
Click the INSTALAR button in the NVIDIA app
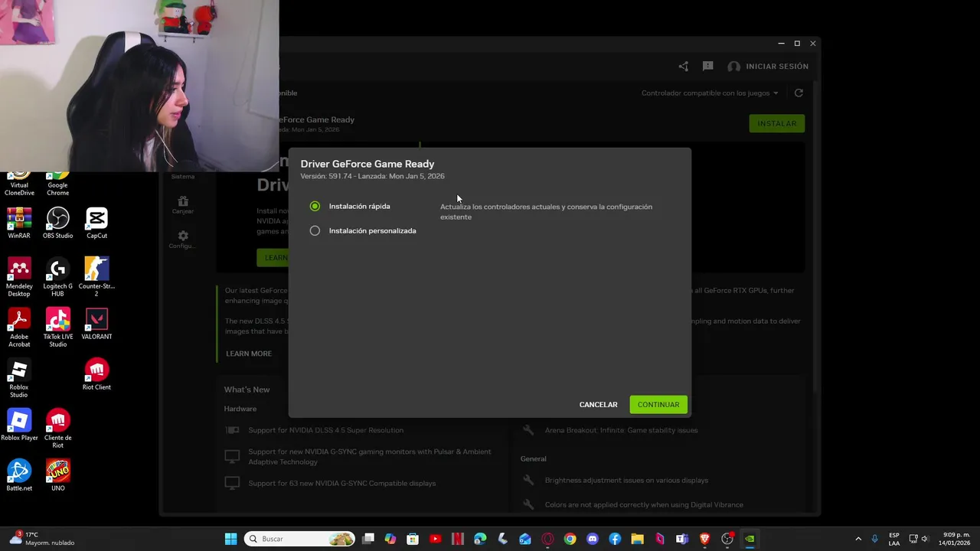[x=776, y=123]
